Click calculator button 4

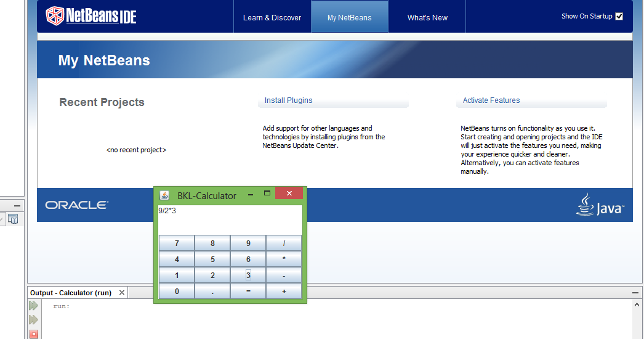click(177, 259)
